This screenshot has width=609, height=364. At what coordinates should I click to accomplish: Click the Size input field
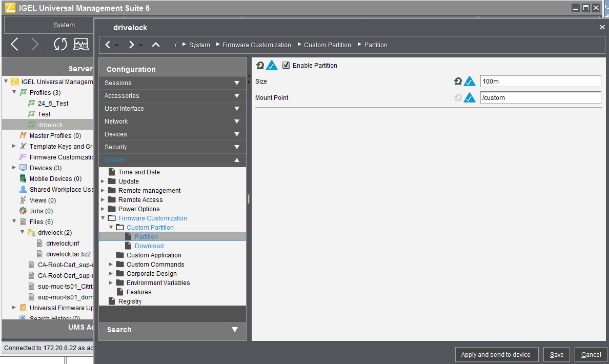(540, 81)
